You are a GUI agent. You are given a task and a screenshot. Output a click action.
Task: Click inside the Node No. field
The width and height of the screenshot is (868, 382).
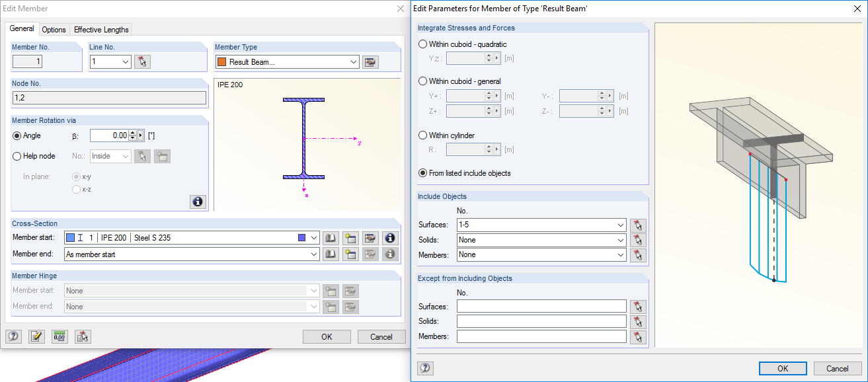click(109, 97)
